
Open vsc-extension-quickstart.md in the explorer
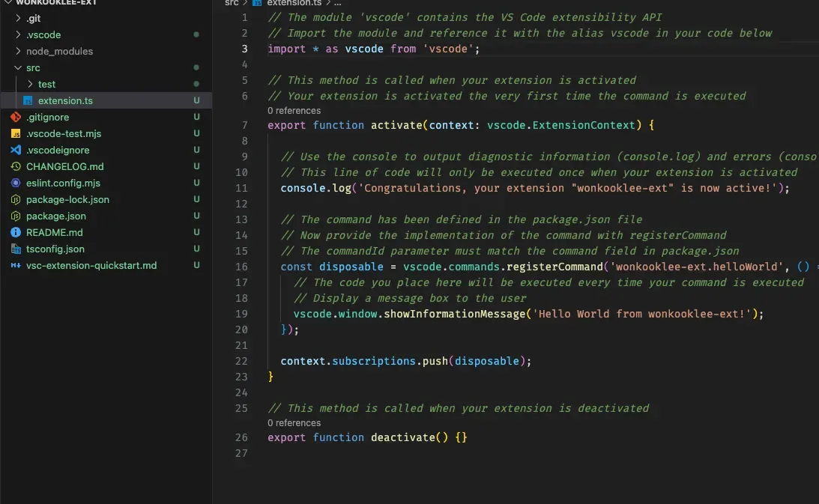coord(91,265)
